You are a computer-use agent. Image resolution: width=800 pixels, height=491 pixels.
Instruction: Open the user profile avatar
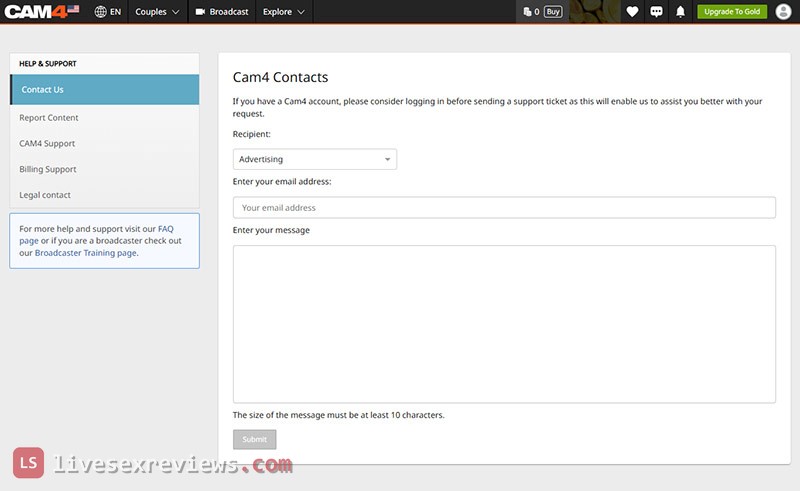click(783, 11)
